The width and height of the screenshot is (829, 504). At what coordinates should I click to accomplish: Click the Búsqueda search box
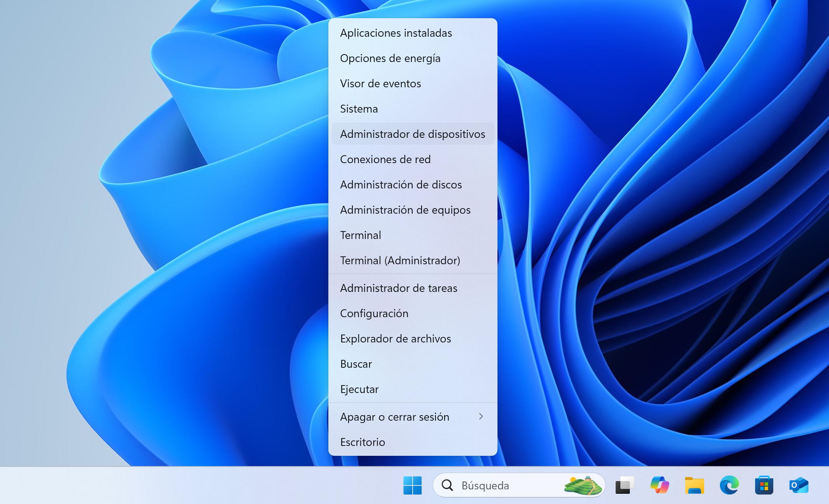[519, 485]
